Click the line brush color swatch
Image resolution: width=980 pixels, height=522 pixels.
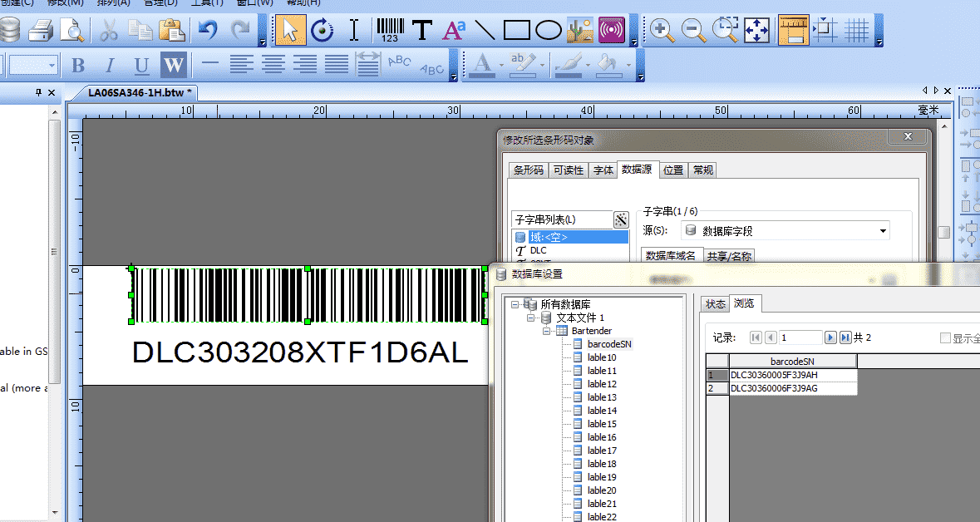[x=568, y=76]
